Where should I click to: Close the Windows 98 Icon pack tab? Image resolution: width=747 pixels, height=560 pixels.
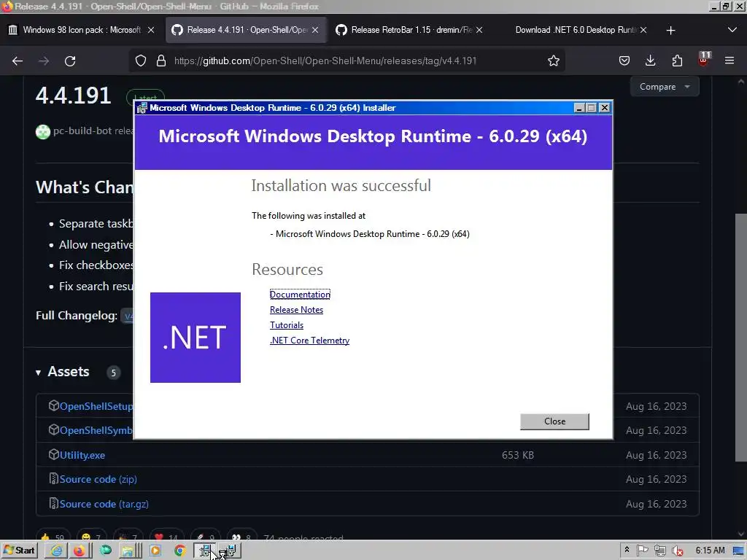(151, 30)
